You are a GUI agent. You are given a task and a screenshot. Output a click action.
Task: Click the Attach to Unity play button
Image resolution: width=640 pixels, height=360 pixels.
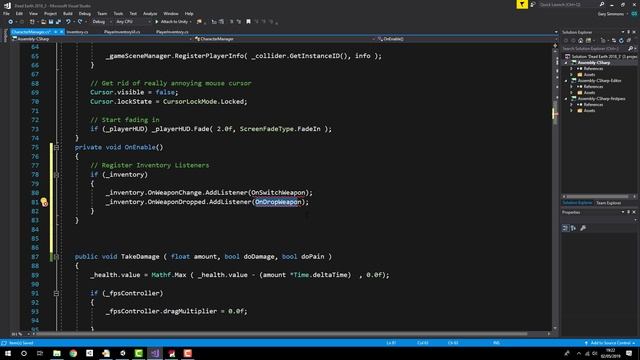point(157,22)
